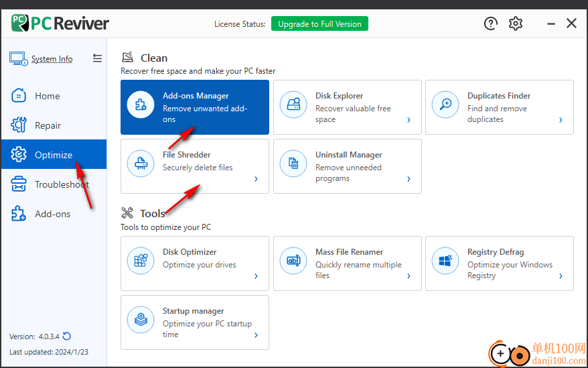Open Registry Defrag via its chevron arrow
This screenshot has height=368, width=588.
(561, 276)
